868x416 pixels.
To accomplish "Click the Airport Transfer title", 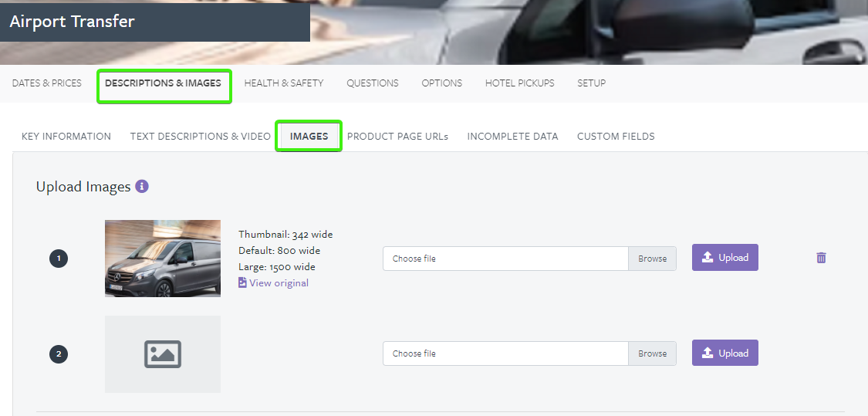I will (72, 22).
